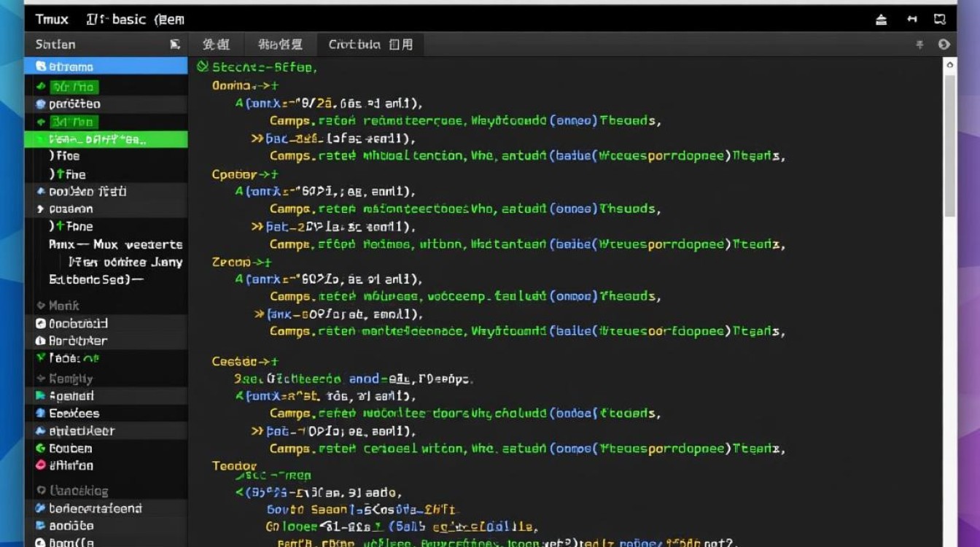Click the green flag icon in the sidebar
Viewport: 980px width, 547px height.
(41, 396)
